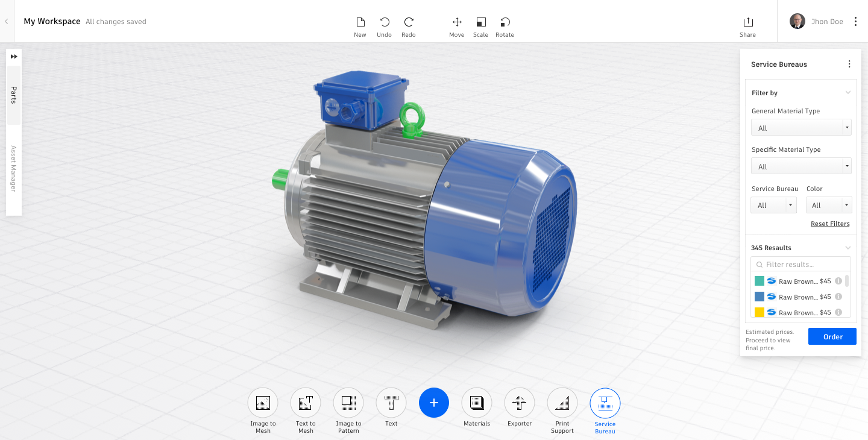
Task: Click My Workspace title
Action: pyautogui.click(x=52, y=21)
